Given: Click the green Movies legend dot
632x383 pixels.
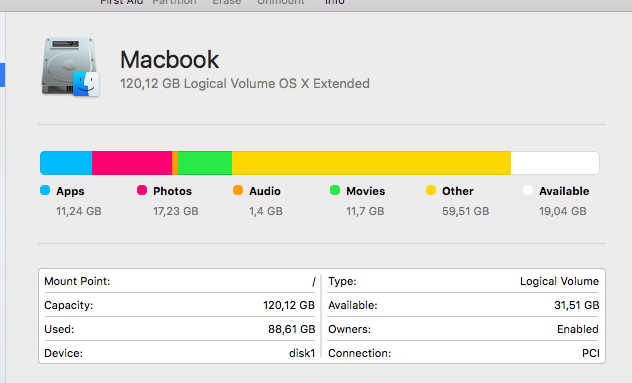Looking at the screenshot, I should point(335,190).
